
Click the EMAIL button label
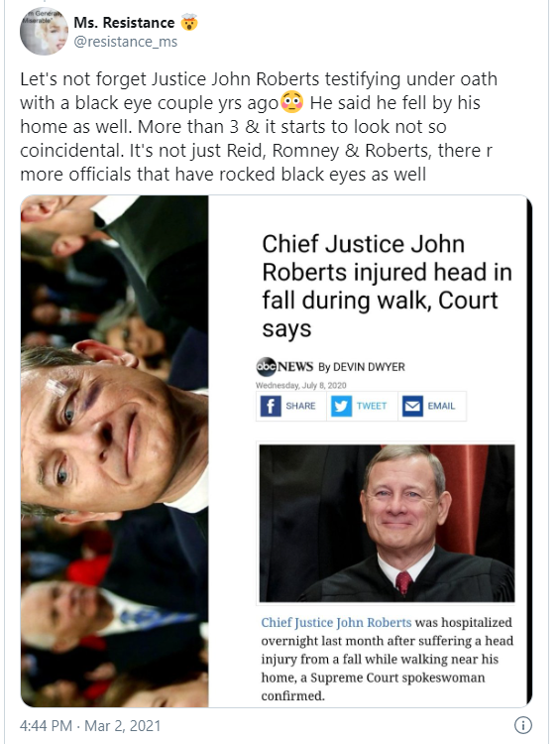click(441, 406)
